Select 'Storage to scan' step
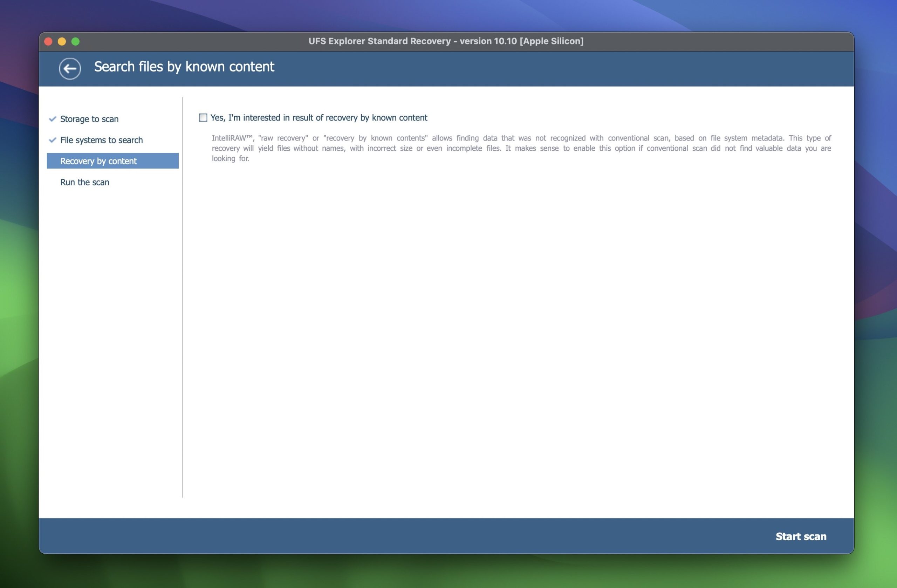 pyautogui.click(x=89, y=119)
